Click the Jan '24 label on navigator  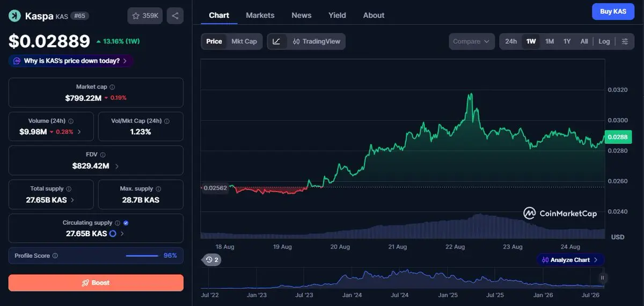click(x=352, y=295)
